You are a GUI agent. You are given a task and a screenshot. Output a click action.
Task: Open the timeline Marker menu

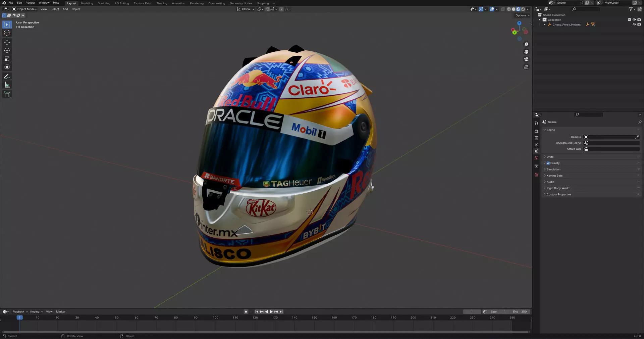coord(61,312)
